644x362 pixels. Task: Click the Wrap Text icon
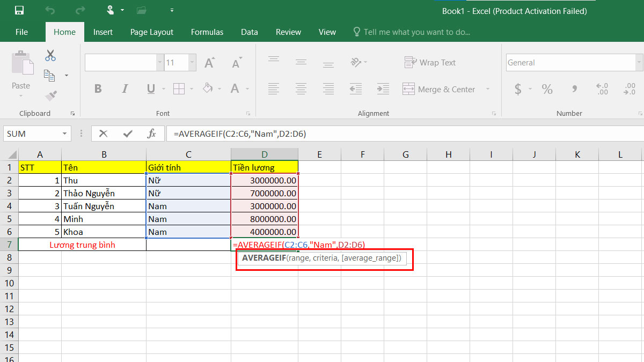430,62
